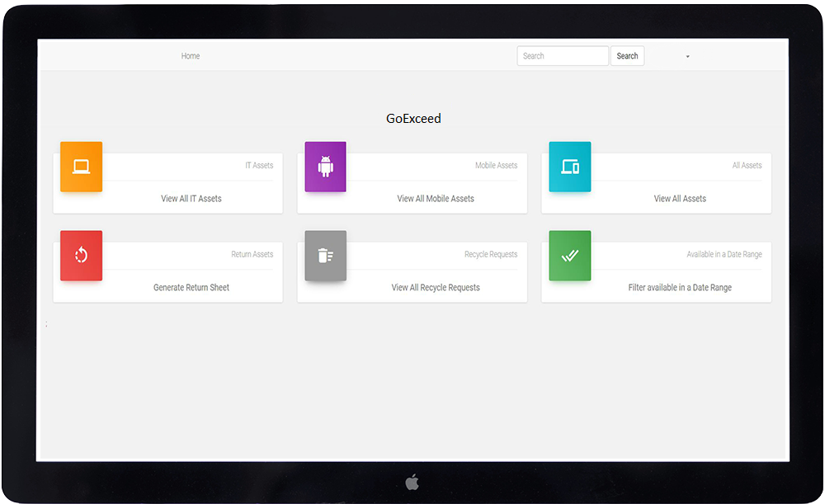825x504 pixels.
Task: Click the "Recycle Requests" card label
Action: click(491, 254)
